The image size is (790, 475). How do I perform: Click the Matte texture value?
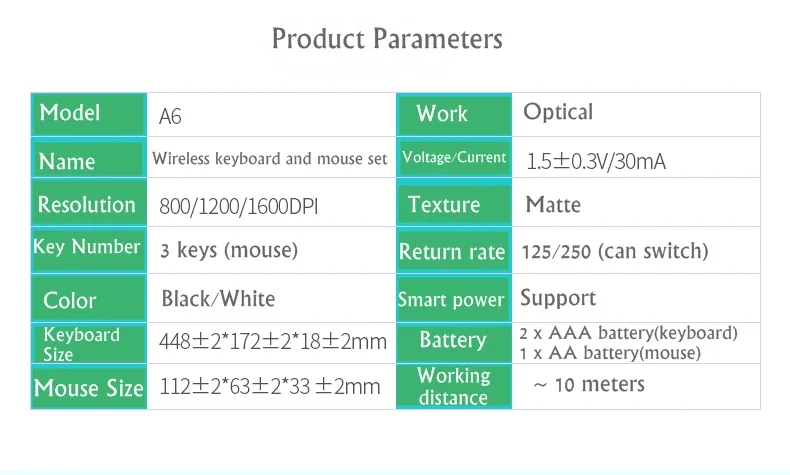click(553, 205)
